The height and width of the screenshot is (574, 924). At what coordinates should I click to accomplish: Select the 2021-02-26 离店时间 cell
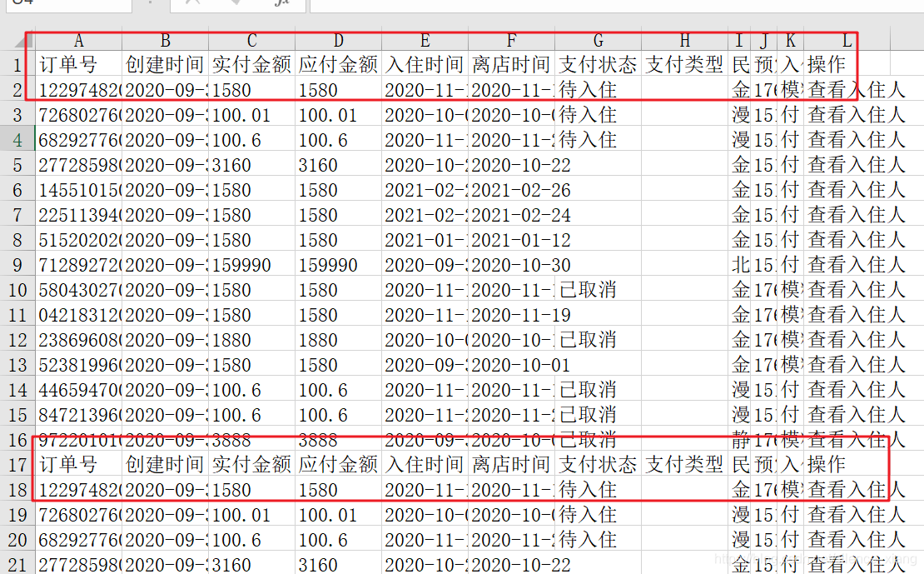[x=511, y=189]
